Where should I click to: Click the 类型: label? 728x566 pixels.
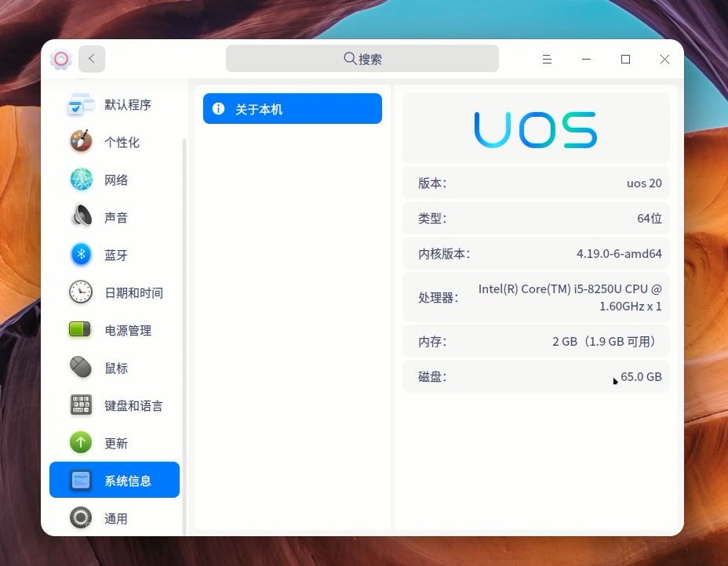pyautogui.click(x=431, y=218)
